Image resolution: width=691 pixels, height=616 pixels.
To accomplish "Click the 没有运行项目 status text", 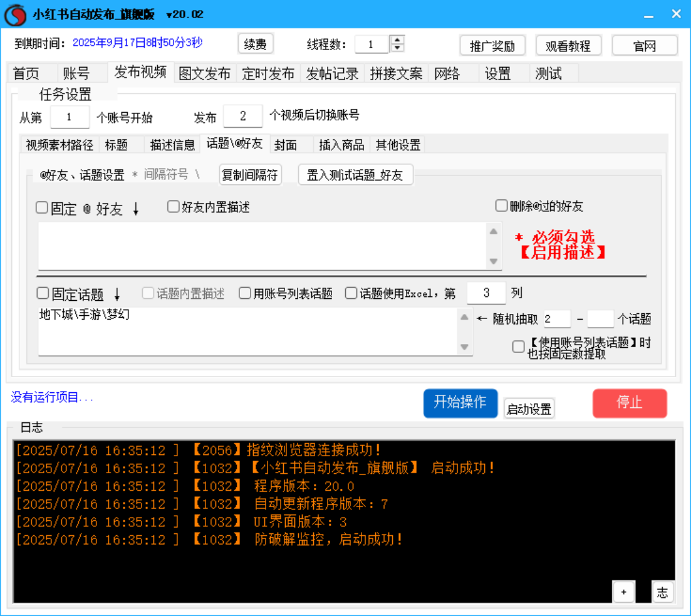I will [x=52, y=397].
